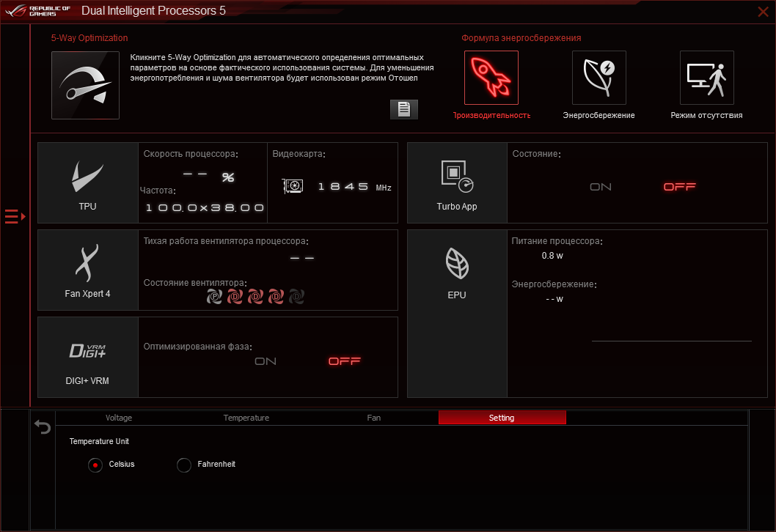
Task: Click the Питание процессора label
Action: pyautogui.click(x=557, y=241)
